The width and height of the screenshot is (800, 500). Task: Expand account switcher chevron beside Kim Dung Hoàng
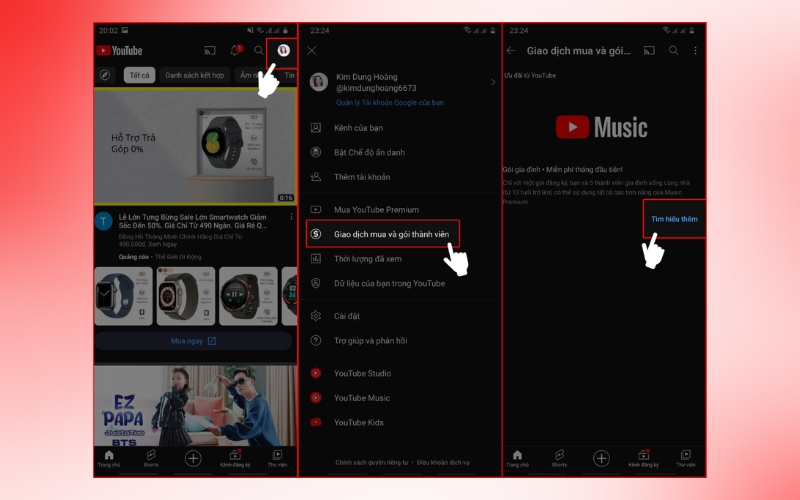tap(493, 82)
